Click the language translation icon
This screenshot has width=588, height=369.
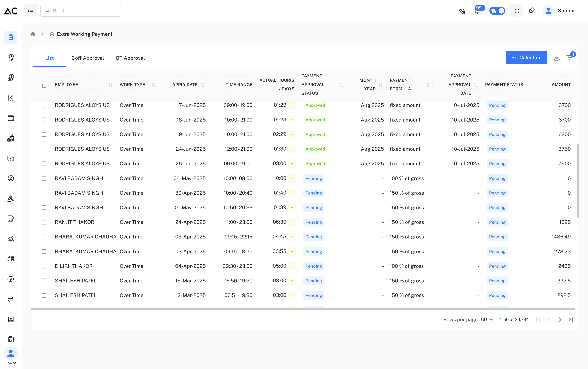pyautogui.click(x=462, y=11)
